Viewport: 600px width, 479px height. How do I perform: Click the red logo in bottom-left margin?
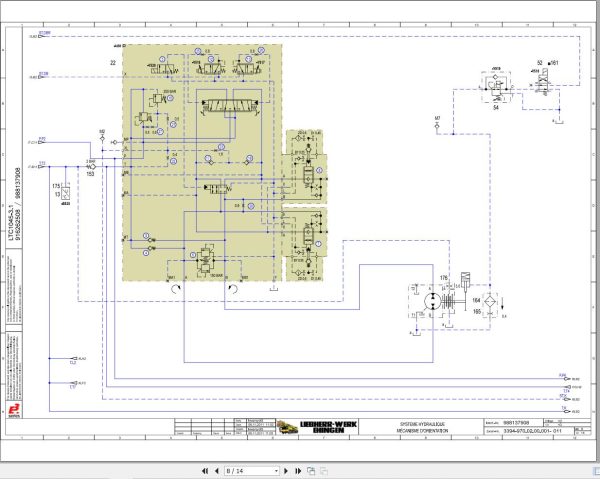pos(14,409)
